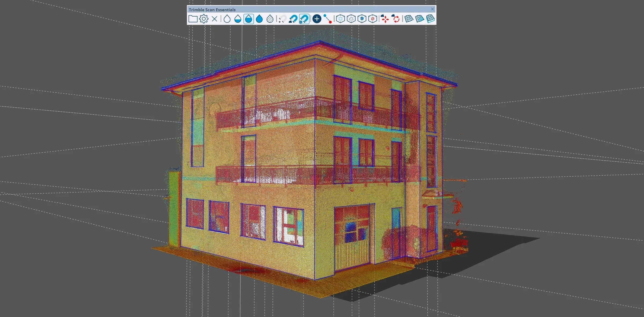Click the X remove scan icon
644x317 pixels.
pos(214,19)
